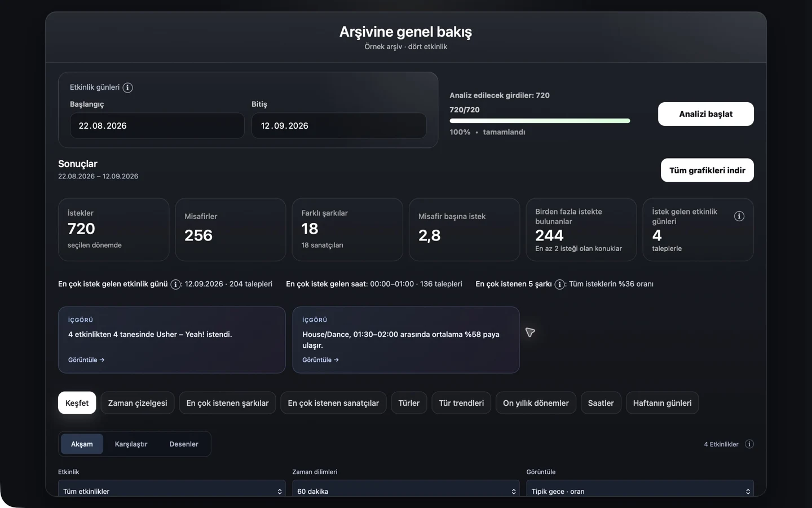Show info for En çok istenen 5 şarkı
This screenshot has height=508, width=812.
[x=559, y=284]
